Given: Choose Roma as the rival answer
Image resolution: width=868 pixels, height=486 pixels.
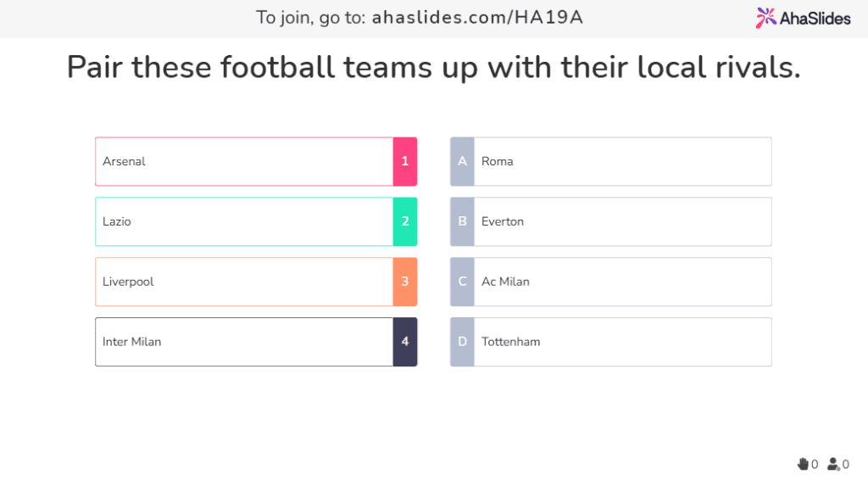Looking at the screenshot, I should (622, 161).
